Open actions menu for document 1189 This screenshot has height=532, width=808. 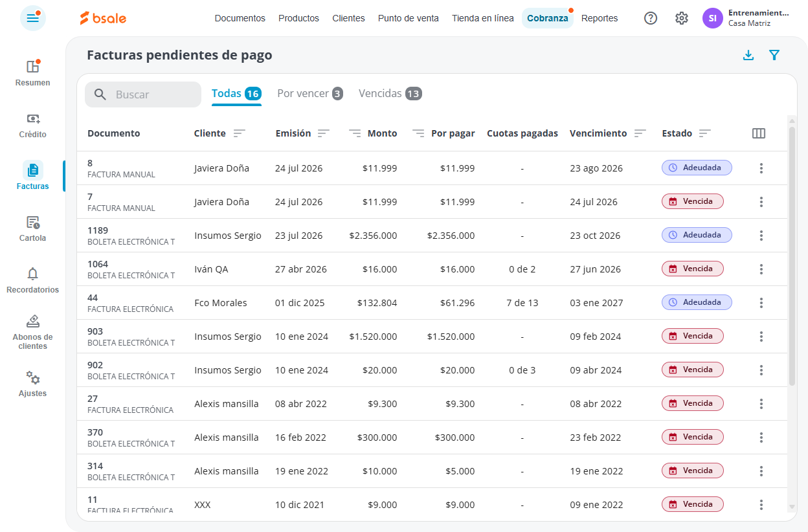coord(761,236)
